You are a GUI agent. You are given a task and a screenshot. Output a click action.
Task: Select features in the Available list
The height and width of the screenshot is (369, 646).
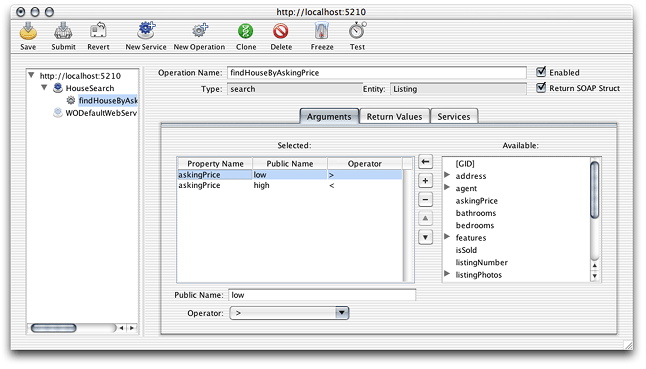[x=471, y=238]
